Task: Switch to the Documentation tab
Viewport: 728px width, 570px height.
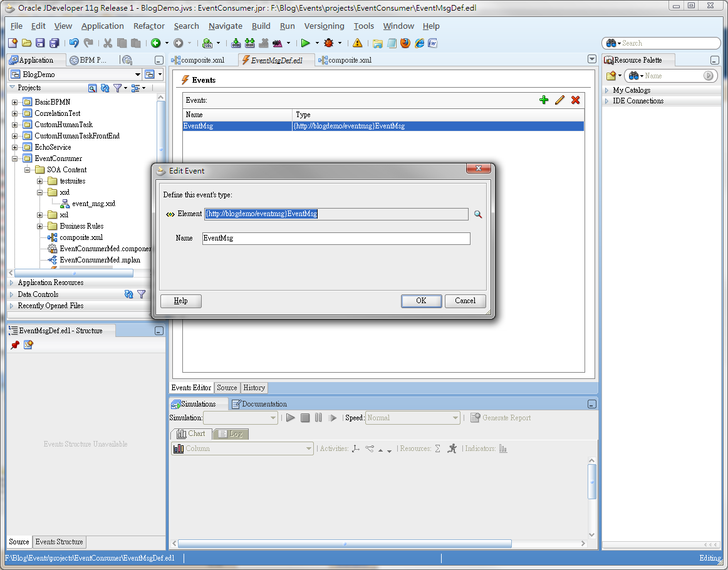Action: [x=259, y=404]
